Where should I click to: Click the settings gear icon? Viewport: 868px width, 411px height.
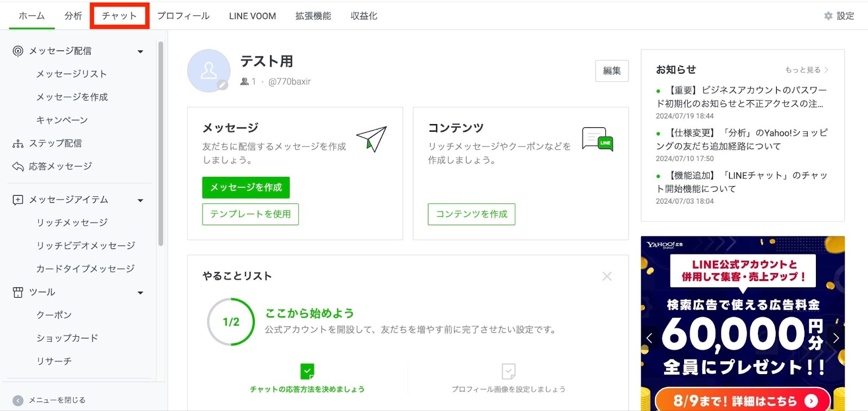[828, 16]
